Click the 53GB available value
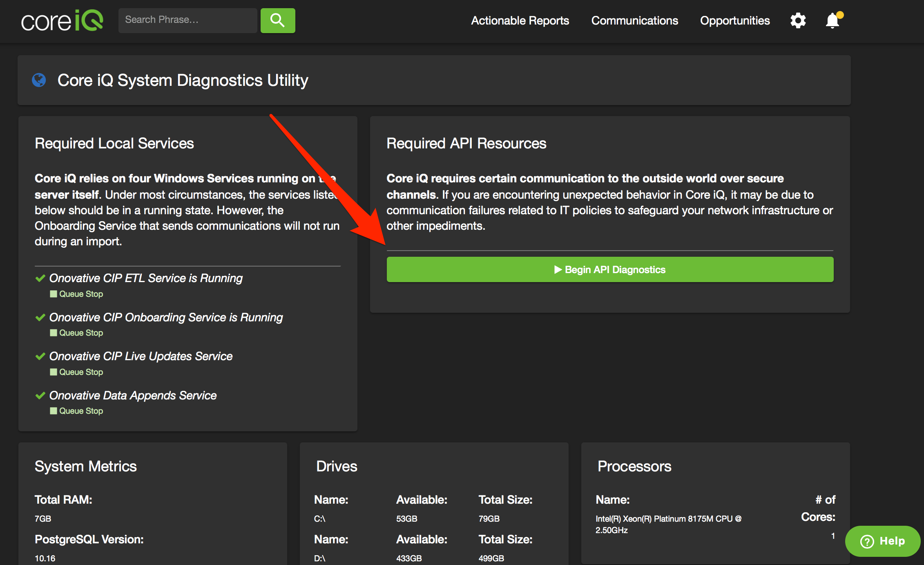The height and width of the screenshot is (565, 924). click(407, 519)
